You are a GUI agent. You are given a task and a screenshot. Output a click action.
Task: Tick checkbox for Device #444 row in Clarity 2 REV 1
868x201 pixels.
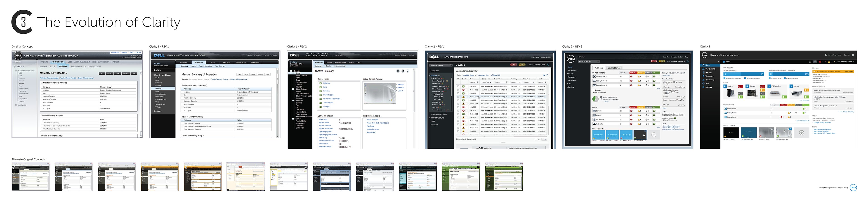tap(458, 104)
